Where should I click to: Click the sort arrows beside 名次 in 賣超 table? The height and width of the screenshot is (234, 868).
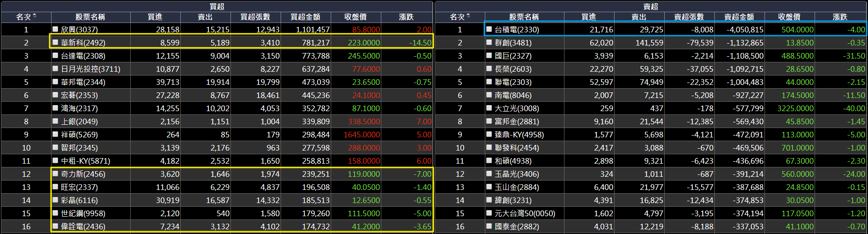click(468, 16)
